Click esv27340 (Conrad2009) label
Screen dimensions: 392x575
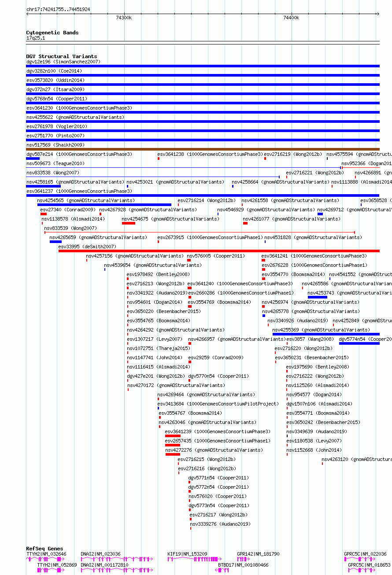[68, 210]
